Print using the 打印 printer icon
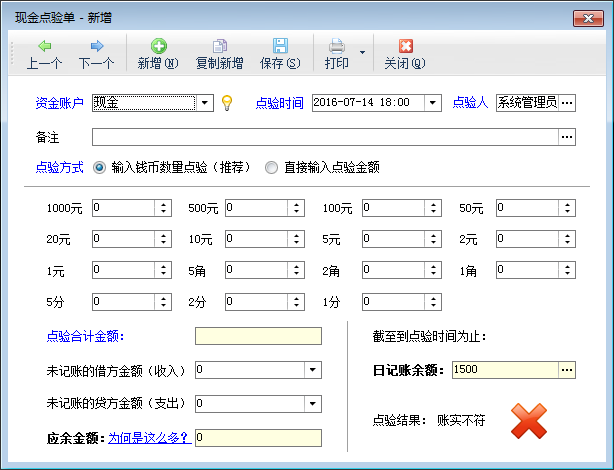The height and width of the screenshot is (470, 614). pyautogui.click(x=337, y=47)
